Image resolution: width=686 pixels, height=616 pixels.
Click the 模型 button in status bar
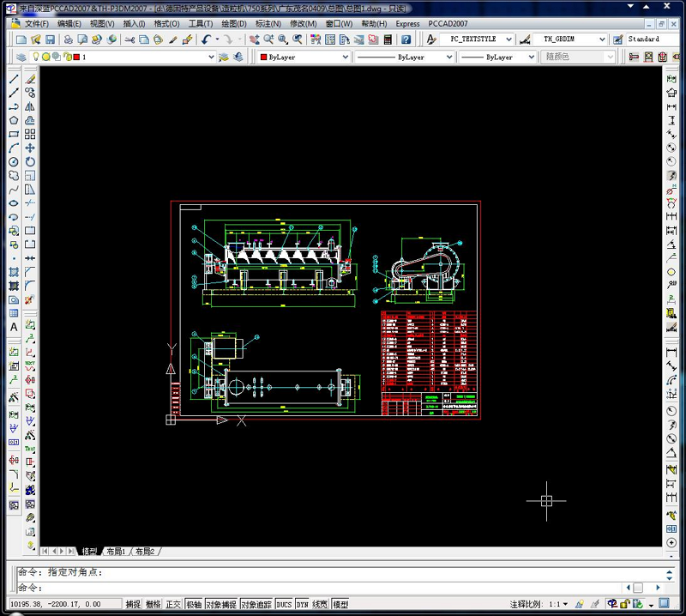pyautogui.click(x=340, y=605)
